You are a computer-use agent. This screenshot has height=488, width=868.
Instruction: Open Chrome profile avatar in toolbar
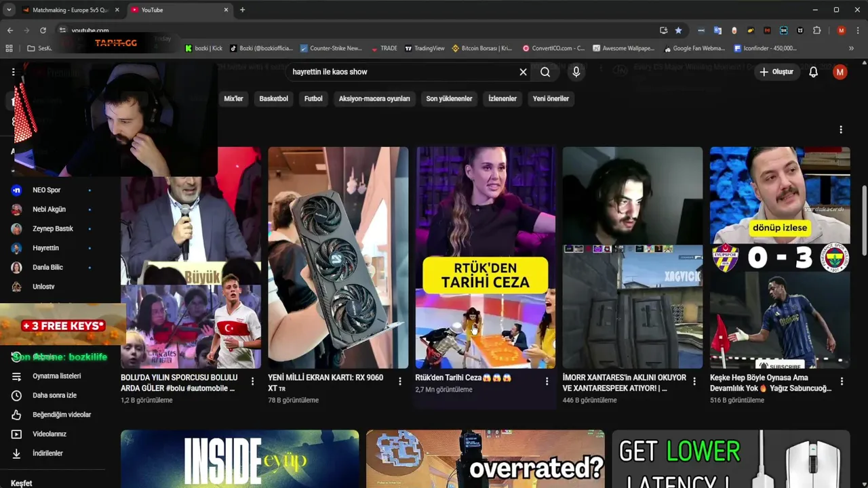[842, 30]
